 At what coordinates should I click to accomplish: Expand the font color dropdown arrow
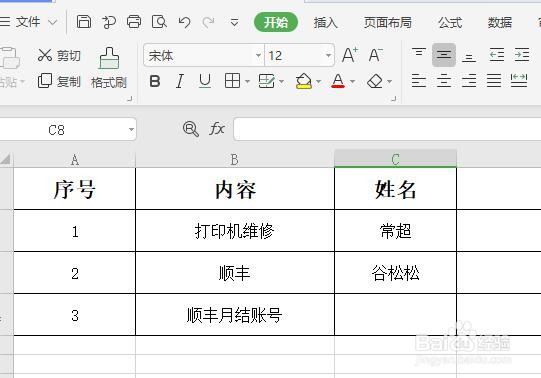(x=352, y=82)
